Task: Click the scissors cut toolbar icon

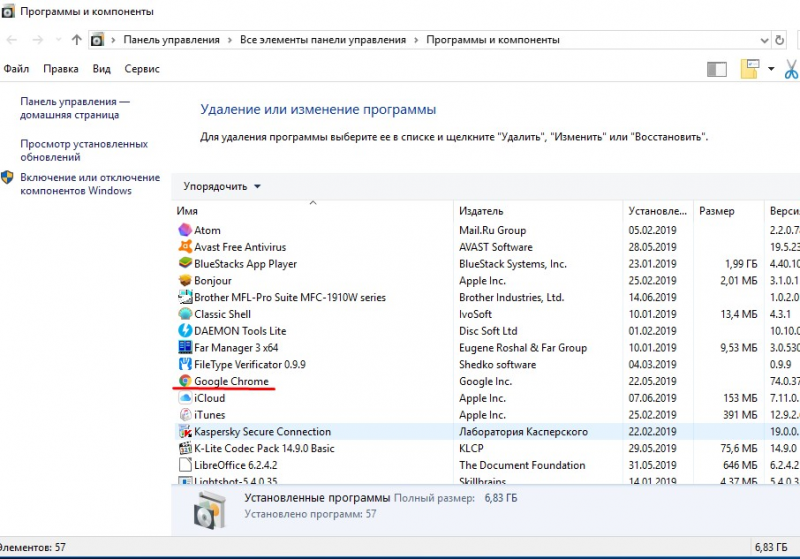Action: click(x=792, y=69)
